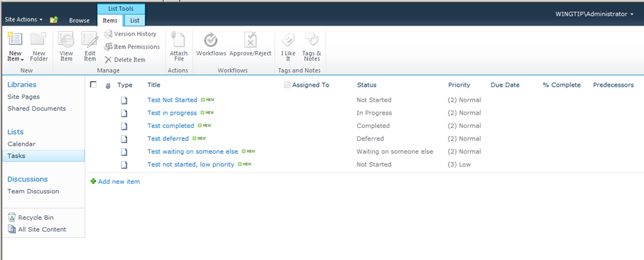The image size is (644, 260).
Task: Click the New Folder ribbon icon
Action: pyautogui.click(x=38, y=39)
